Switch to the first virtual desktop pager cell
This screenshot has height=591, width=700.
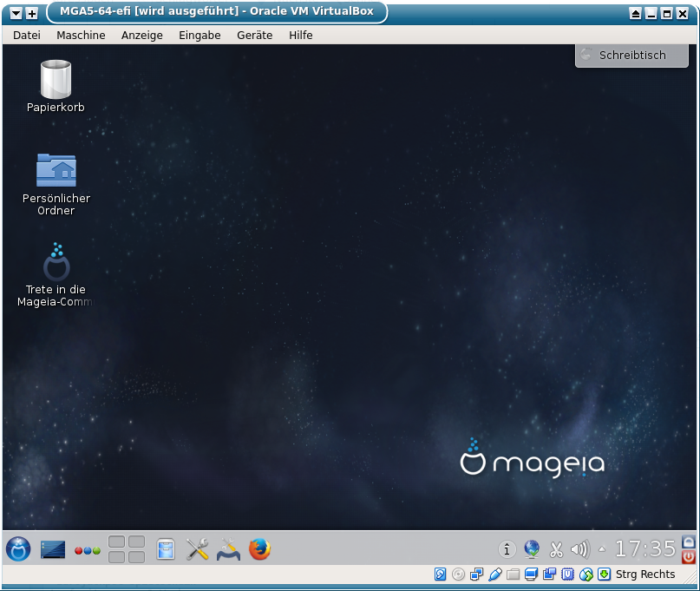pos(116,542)
